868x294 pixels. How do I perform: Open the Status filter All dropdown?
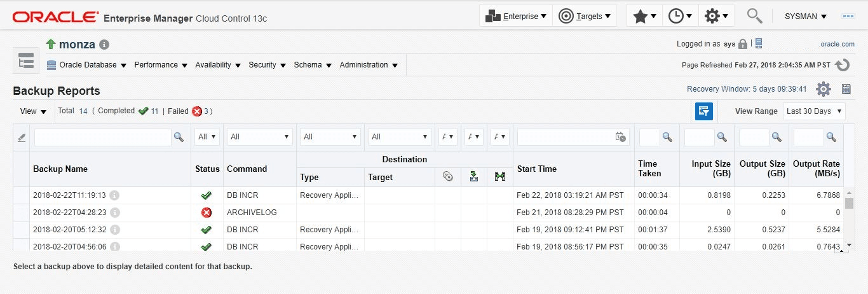pyautogui.click(x=208, y=137)
